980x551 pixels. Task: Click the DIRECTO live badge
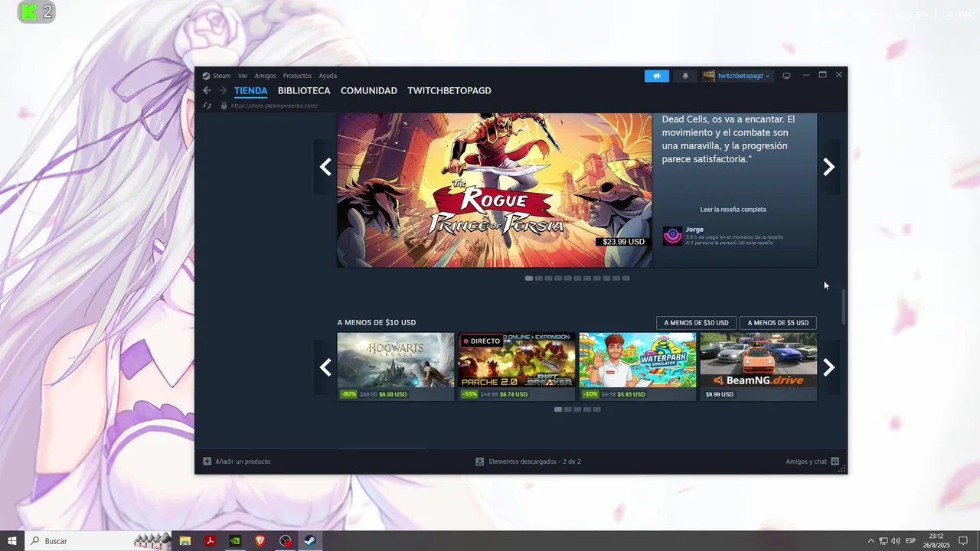(481, 341)
